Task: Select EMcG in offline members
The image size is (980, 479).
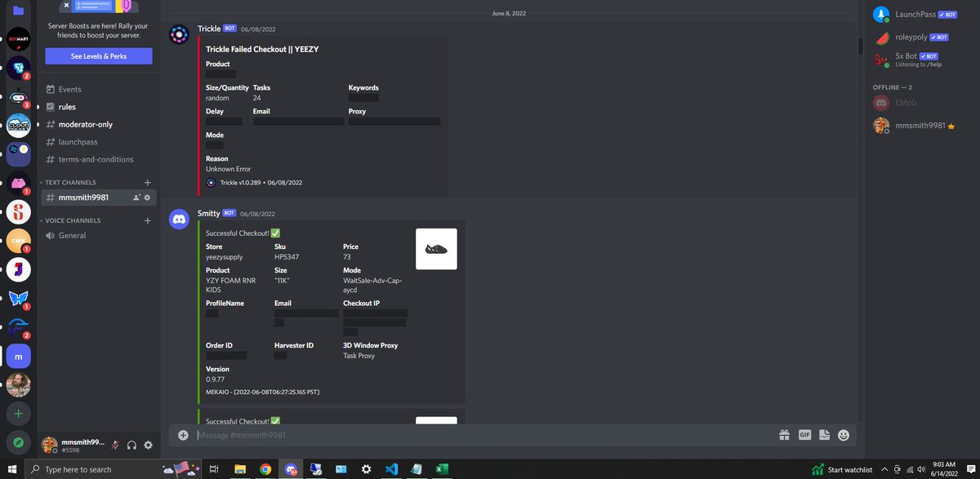Action: pyautogui.click(x=920, y=103)
